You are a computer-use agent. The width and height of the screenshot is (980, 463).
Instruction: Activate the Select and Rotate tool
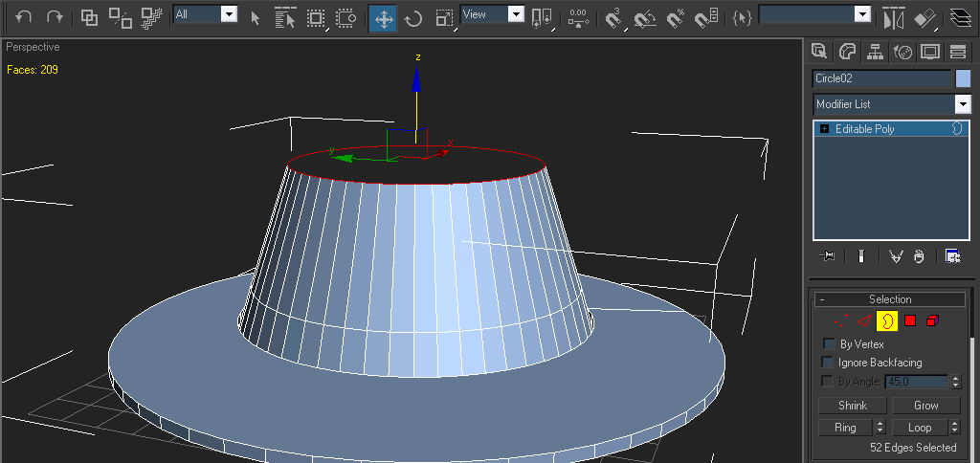tap(413, 17)
